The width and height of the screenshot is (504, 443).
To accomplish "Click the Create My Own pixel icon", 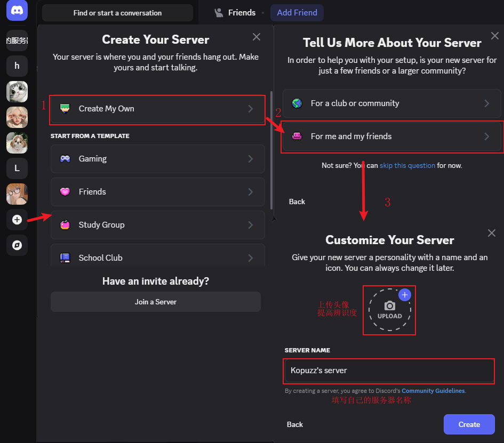I will coord(65,109).
